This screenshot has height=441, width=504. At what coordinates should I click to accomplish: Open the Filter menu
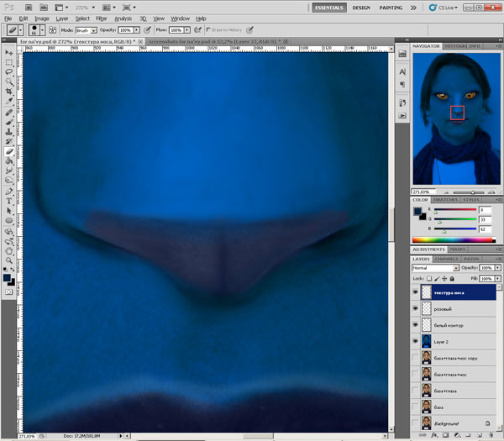coord(101,18)
